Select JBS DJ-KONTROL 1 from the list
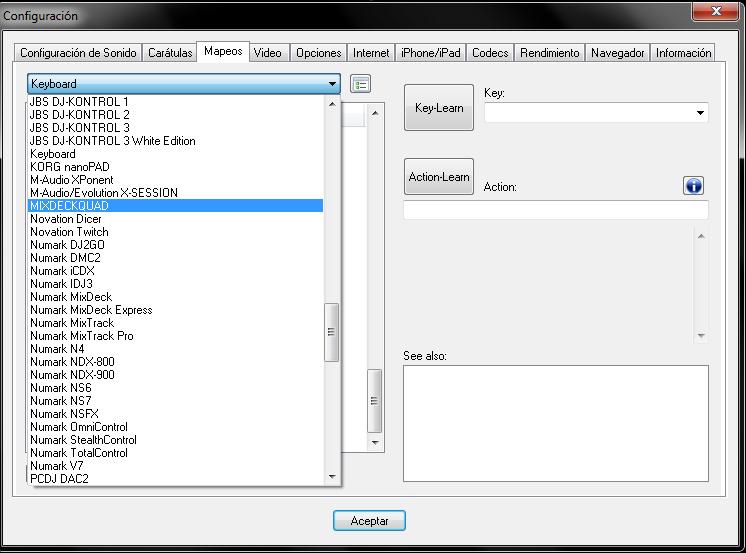The height and width of the screenshot is (553, 746). coord(176,101)
